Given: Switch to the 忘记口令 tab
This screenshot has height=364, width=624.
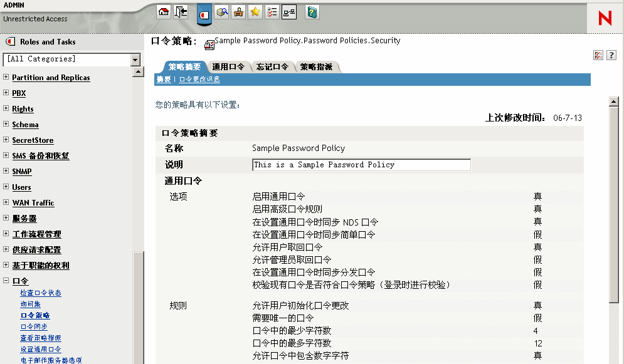Looking at the screenshot, I should [272, 67].
